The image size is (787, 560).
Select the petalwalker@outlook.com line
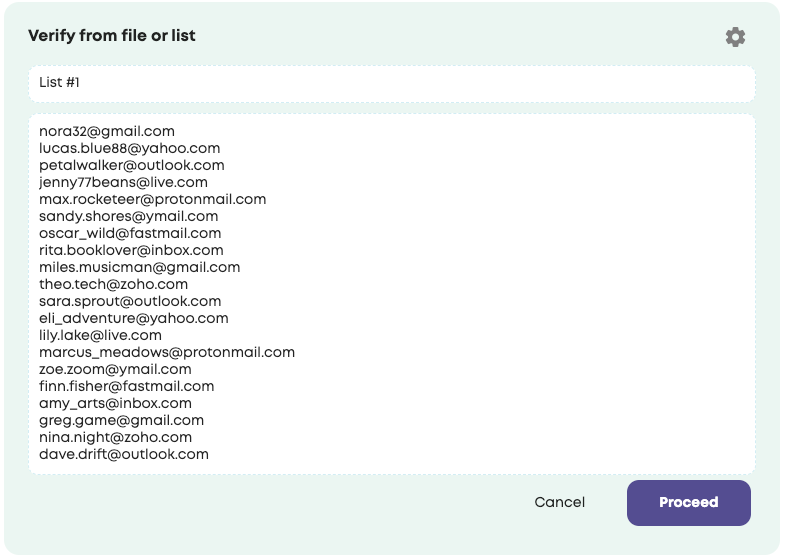[x=131, y=165]
